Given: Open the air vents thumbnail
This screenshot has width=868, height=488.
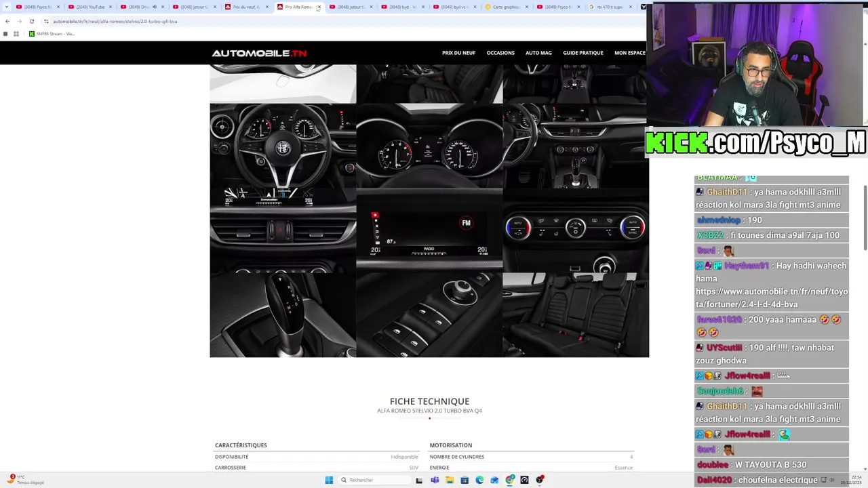Looking at the screenshot, I should tap(283, 230).
